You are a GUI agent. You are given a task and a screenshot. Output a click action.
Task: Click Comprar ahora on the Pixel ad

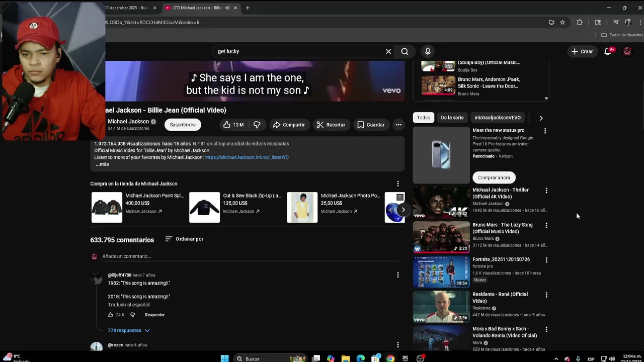(x=494, y=177)
